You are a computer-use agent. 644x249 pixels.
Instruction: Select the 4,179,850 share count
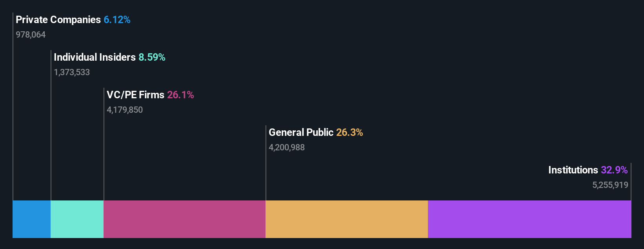coord(125,110)
